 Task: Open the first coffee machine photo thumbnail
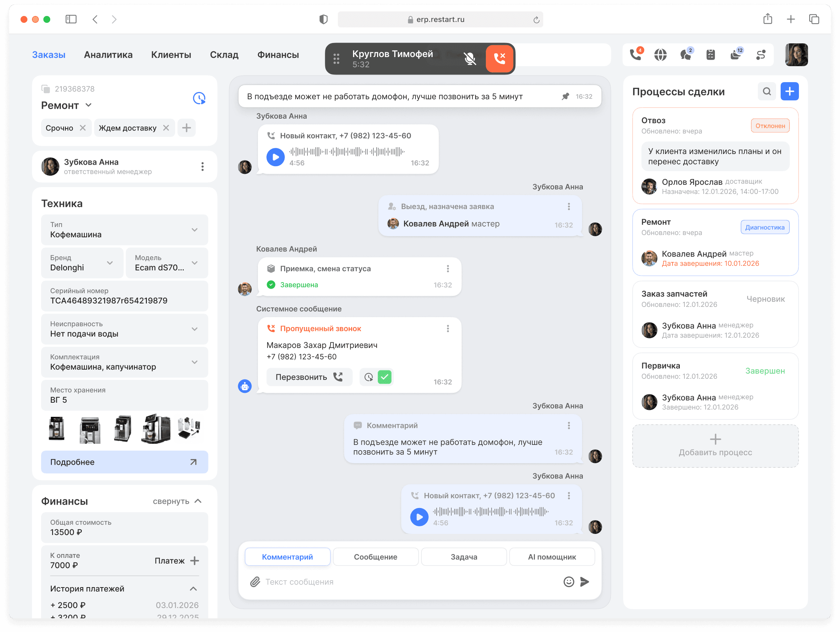pos(56,429)
